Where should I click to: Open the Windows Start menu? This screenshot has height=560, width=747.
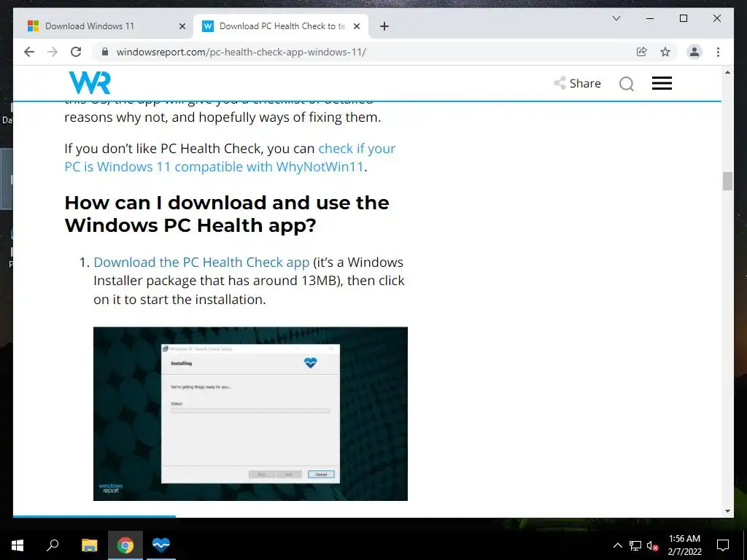[18, 545]
